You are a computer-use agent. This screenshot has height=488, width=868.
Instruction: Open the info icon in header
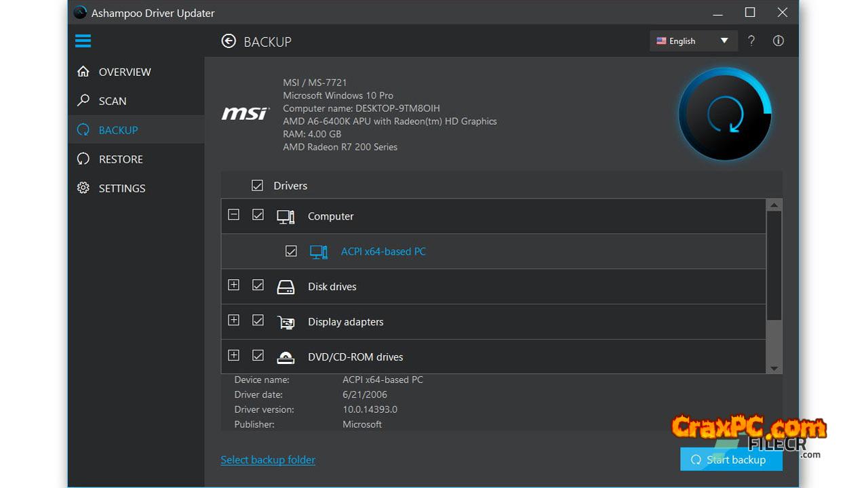(778, 41)
